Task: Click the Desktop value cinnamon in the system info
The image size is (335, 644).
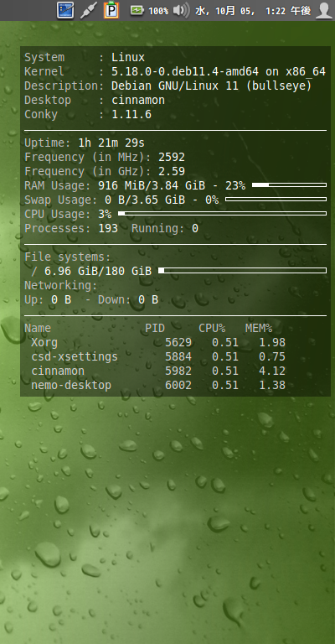Action: pos(138,101)
